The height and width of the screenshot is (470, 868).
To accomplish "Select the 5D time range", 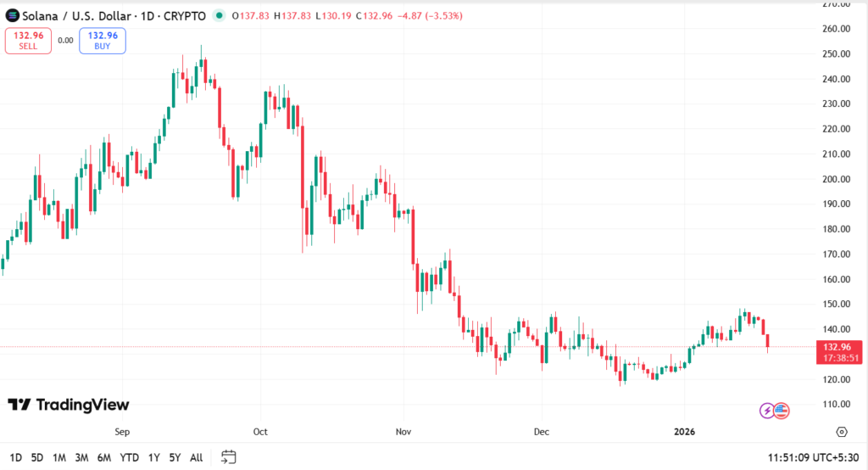I will (x=37, y=457).
